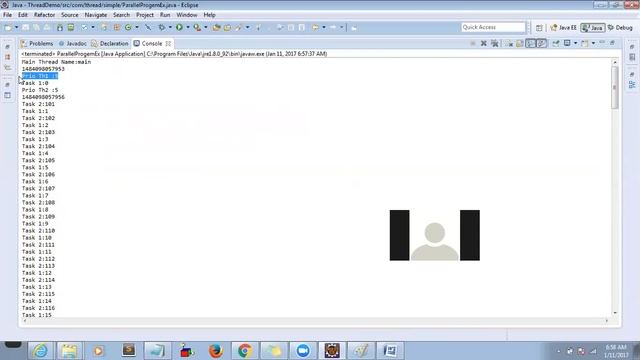Viewport: 640px width, 360px height.
Task: Open Firefox from the taskbar
Action: (216, 351)
